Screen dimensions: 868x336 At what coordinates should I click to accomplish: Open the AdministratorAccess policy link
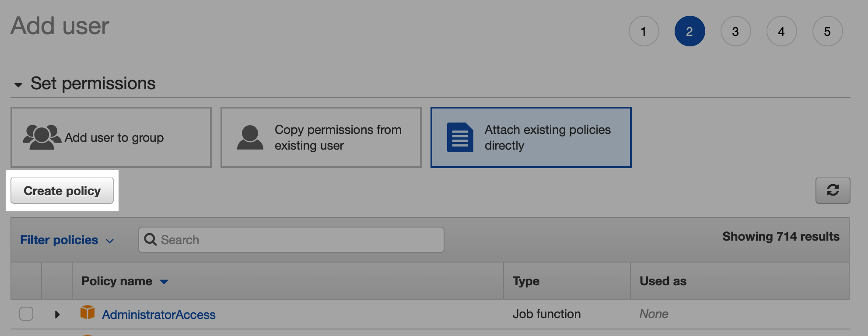coord(158,315)
